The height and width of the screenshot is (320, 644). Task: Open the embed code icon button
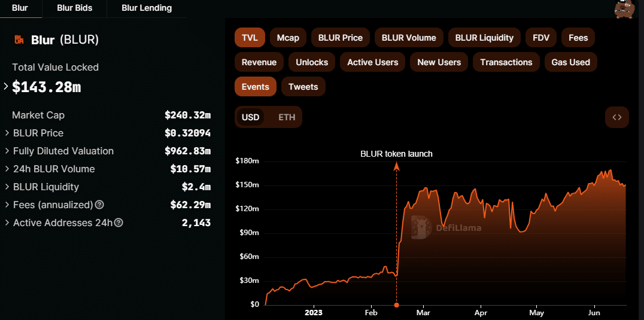coord(617,117)
